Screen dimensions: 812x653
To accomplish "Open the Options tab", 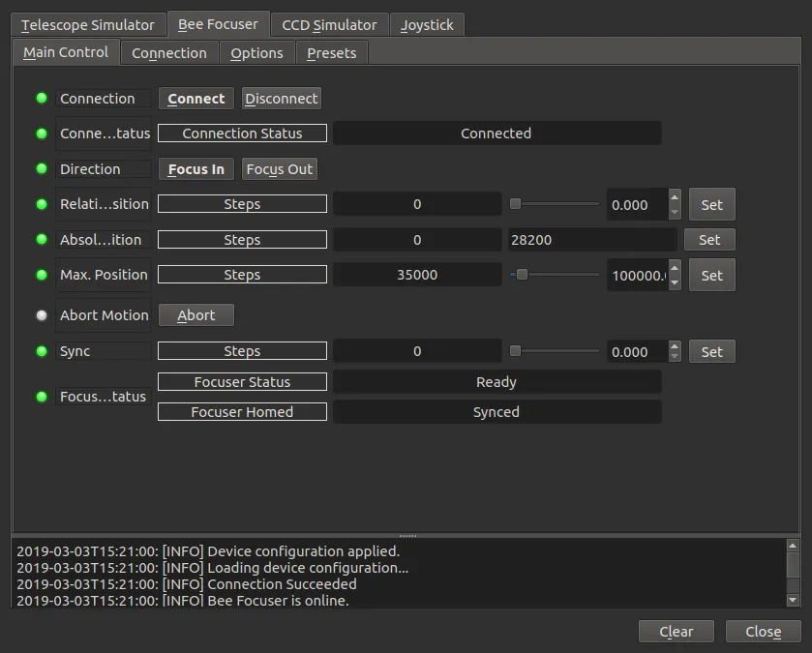I will (x=256, y=53).
